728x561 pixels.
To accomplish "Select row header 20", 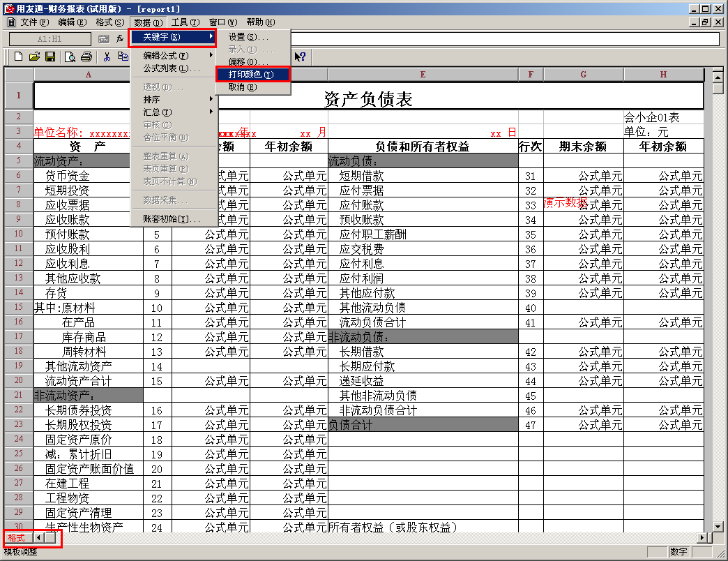I will point(19,380).
